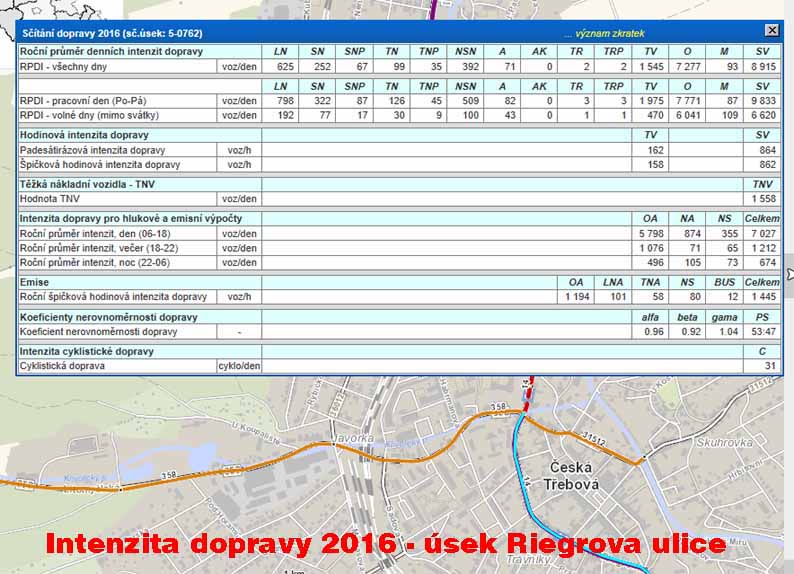Click the 'Česká Třebová' map label

tap(571, 475)
